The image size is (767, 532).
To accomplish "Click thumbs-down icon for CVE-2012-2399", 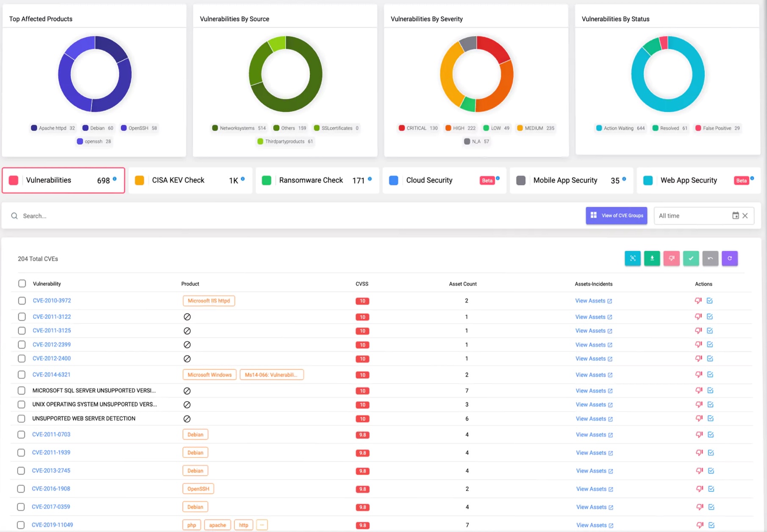I will [698, 345].
